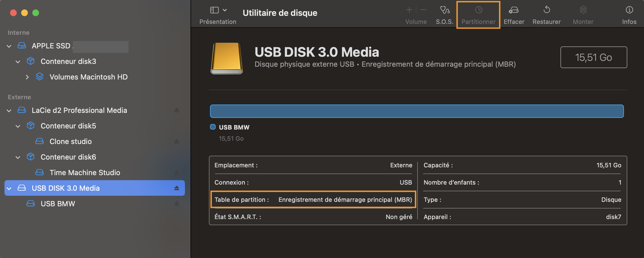
Task: Eject the LaCie d2 Professional Media
Action: 177,110
